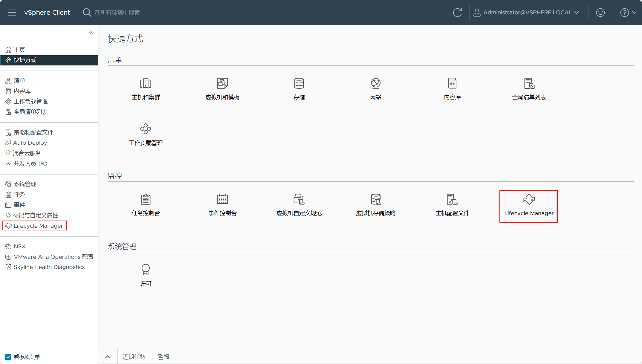Open the Administrator@VSPHERE.LOCAL user dropdown
Viewport: 642px width, 364px height.
[x=526, y=13]
